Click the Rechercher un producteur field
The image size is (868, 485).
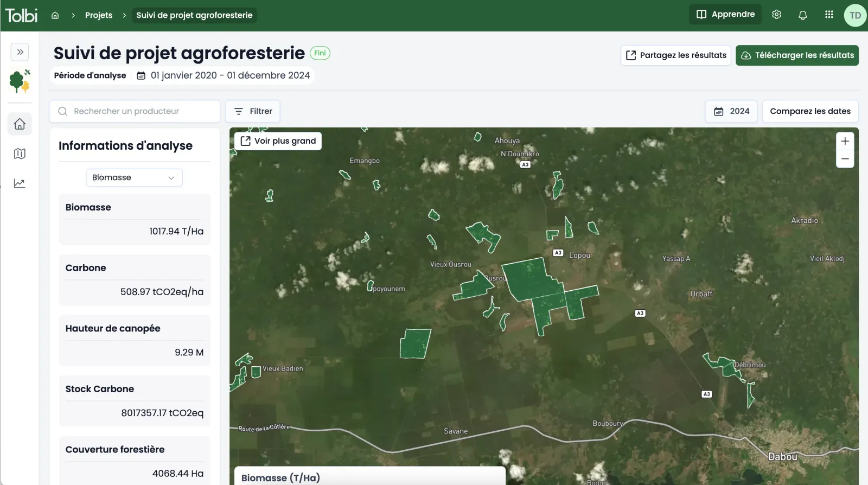[x=135, y=111]
